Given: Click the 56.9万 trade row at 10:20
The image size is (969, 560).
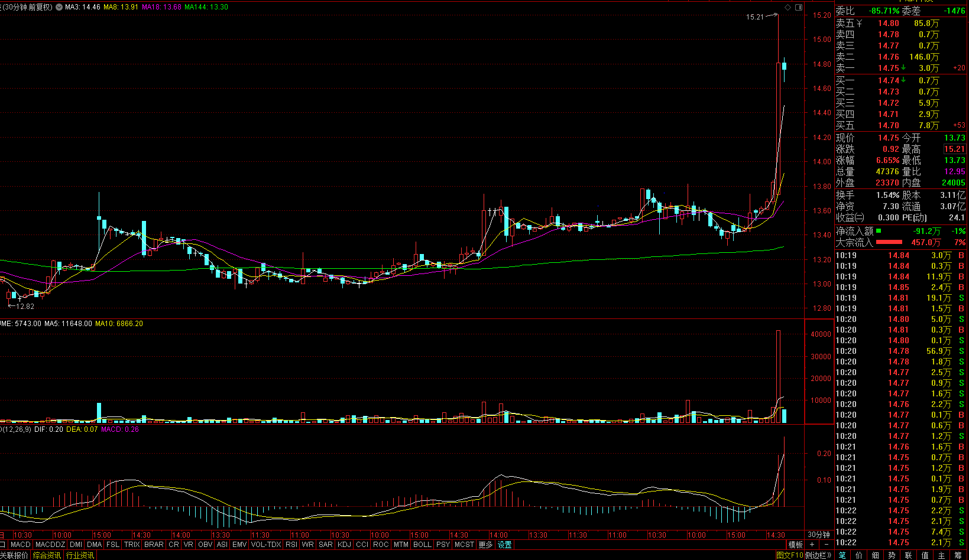Looking at the screenshot, I should [x=901, y=351].
